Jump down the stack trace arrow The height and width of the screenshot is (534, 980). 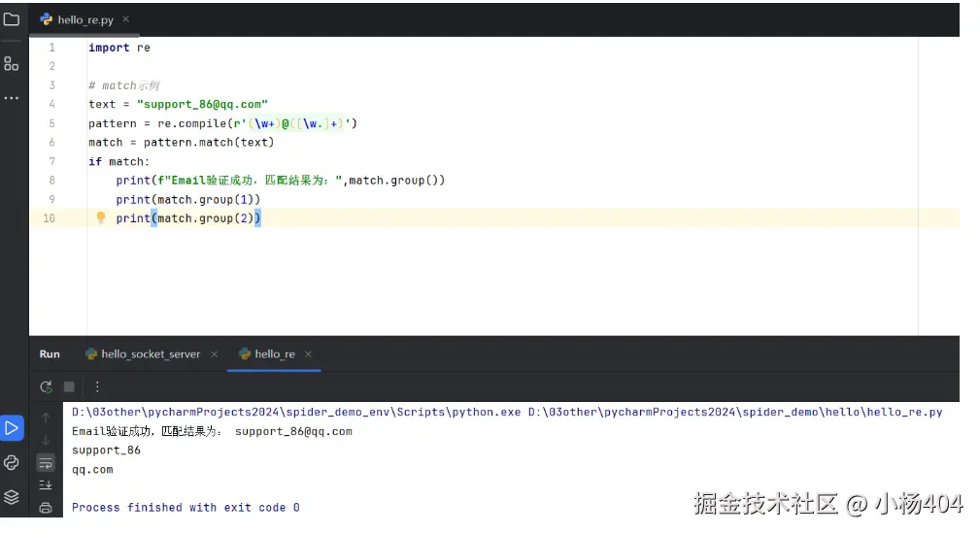[x=46, y=441]
